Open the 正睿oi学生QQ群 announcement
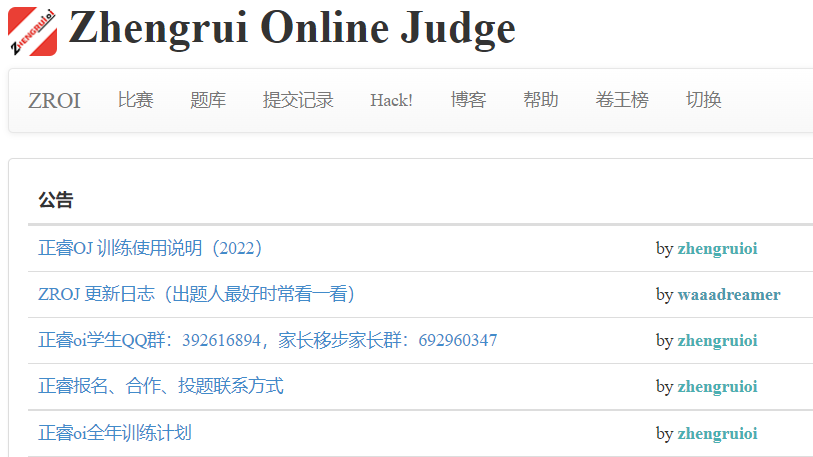 pyautogui.click(x=268, y=340)
